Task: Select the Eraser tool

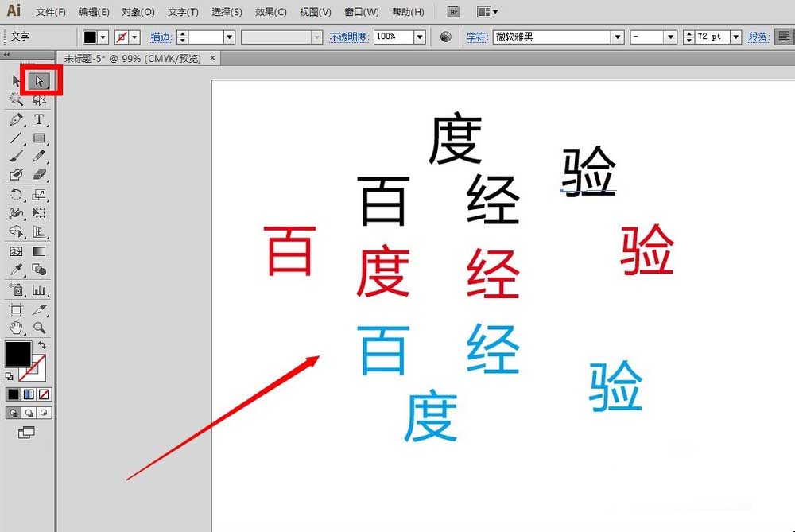Action: [39, 175]
